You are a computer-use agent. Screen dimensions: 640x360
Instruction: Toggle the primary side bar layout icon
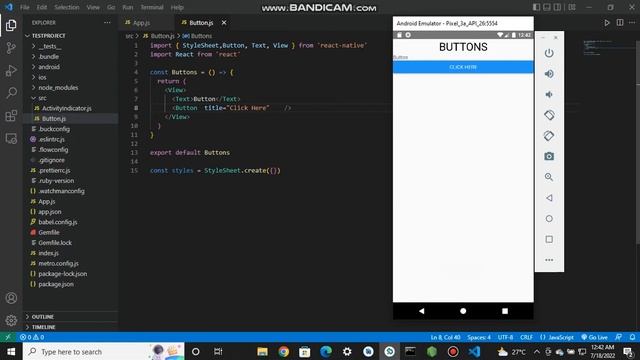(x=536, y=7)
